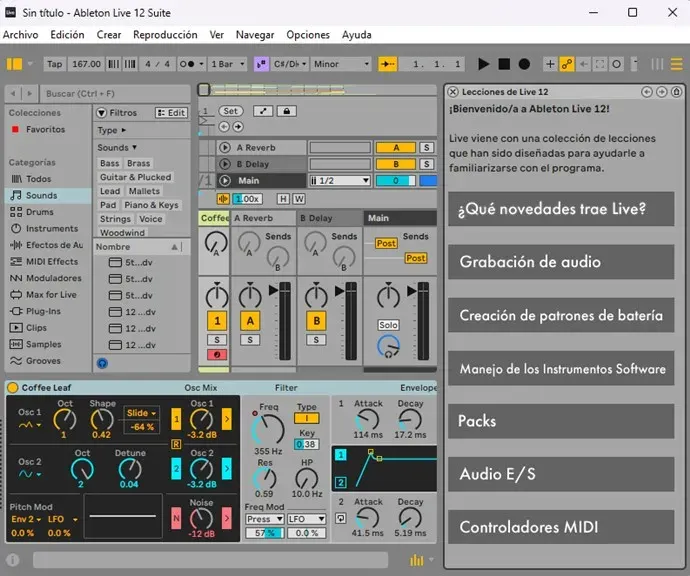Open the Edición menu
Screen dimensions: 690x576
tap(67, 35)
